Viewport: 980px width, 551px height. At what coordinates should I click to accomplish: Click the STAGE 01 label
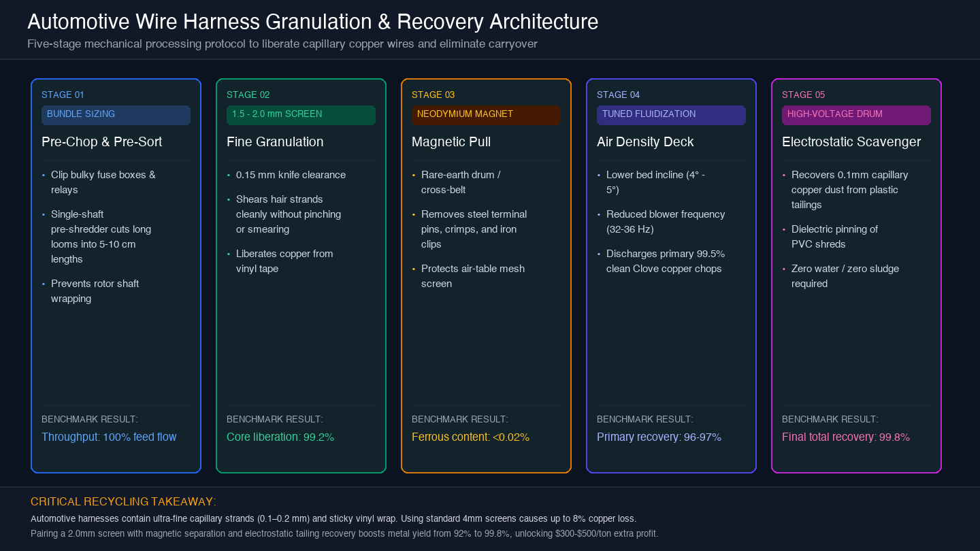pos(63,95)
